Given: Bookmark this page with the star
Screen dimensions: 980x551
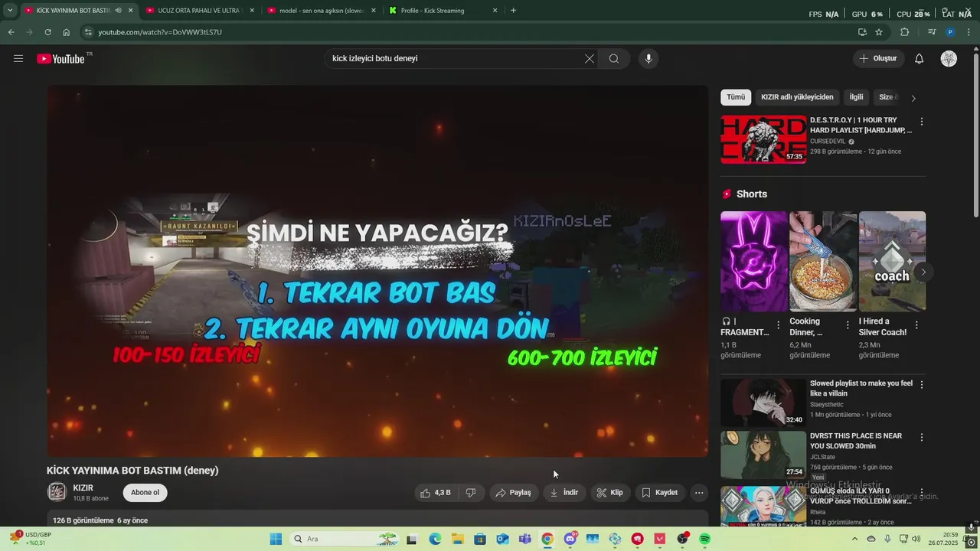Looking at the screenshot, I should click(x=879, y=32).
